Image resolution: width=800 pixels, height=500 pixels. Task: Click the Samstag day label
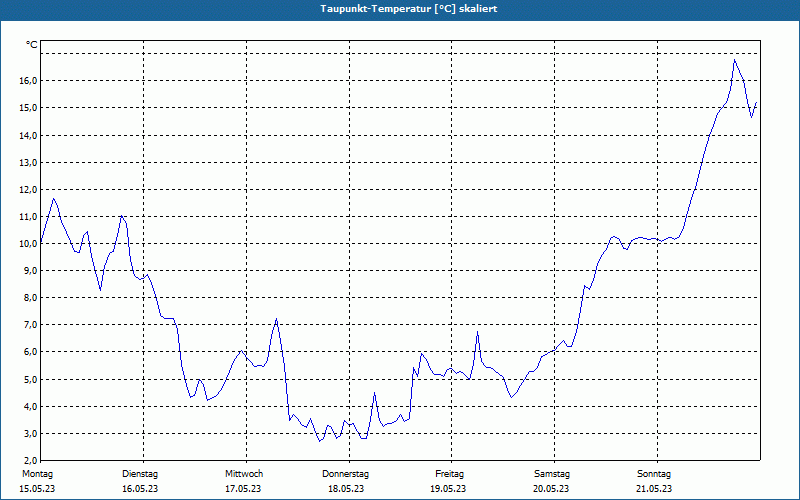[552, 474]
